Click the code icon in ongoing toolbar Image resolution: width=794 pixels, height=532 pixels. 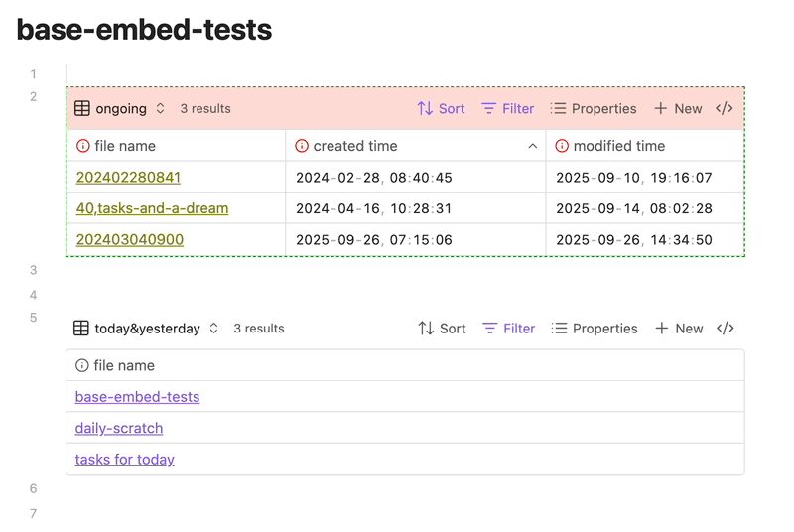pos(725,109)
